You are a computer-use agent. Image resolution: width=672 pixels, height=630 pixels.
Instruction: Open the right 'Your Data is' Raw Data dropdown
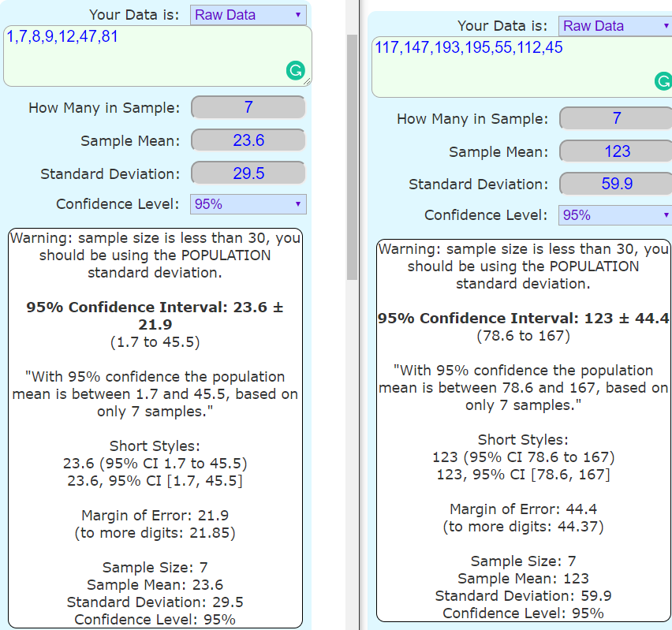615,26
